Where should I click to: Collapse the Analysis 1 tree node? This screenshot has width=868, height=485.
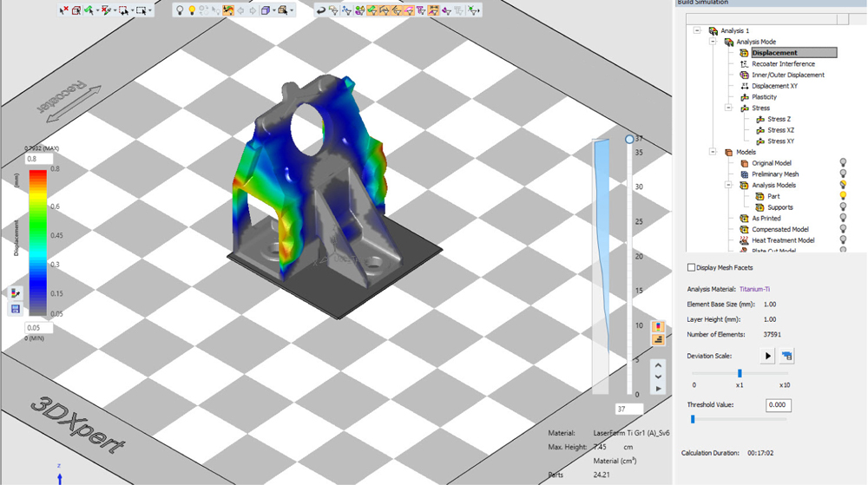(x=697, y=30)
